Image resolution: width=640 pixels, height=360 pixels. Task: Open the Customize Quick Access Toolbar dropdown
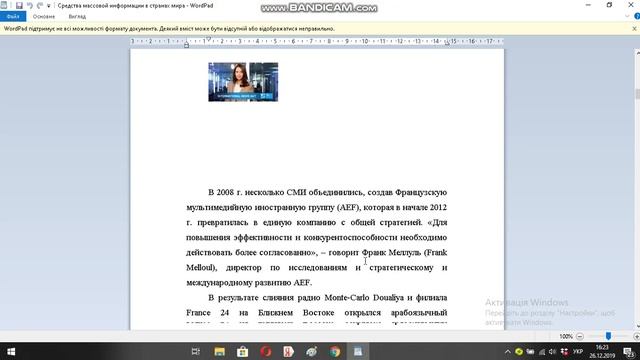pyautogui.click(x=49, y=6)
